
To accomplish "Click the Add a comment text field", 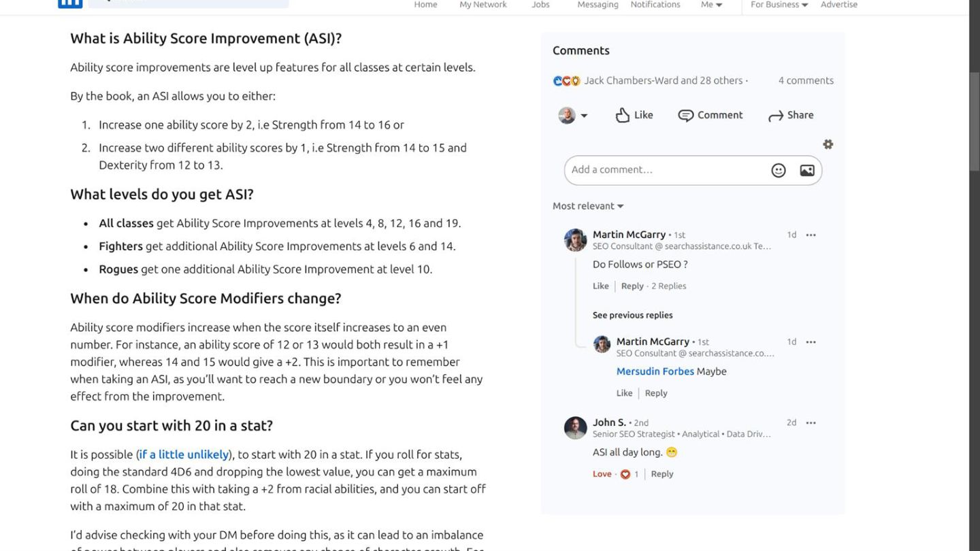I will (667, 170).
